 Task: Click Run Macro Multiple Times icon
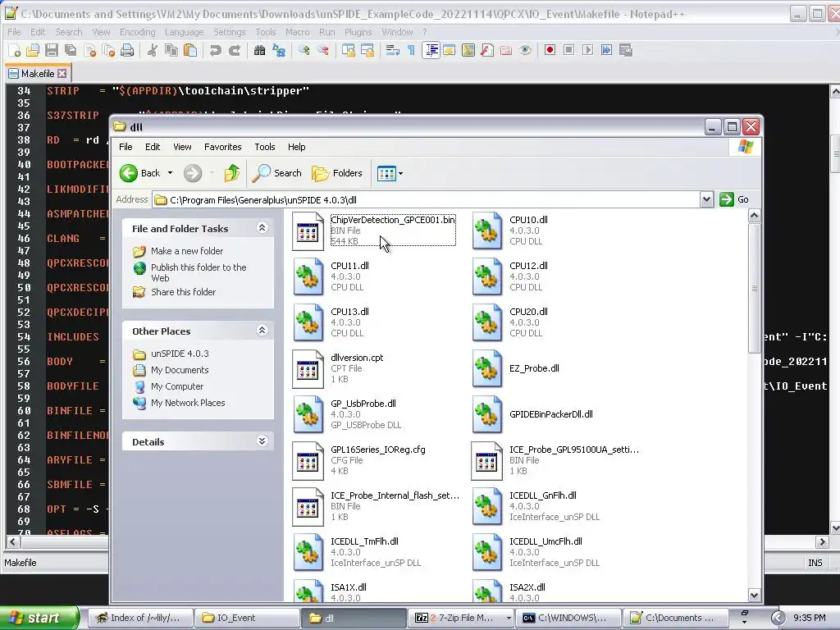pos(606,50)
